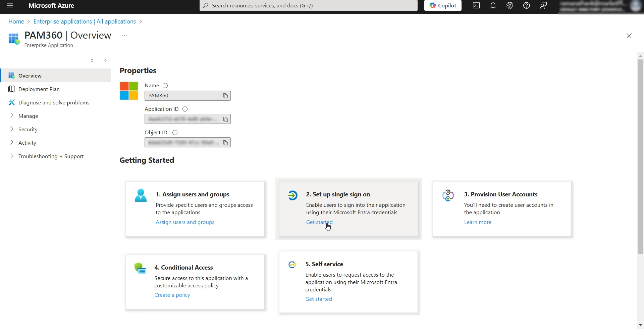The height and width of the screenshot is (329, 644).
Task: Launch Copilot from the top bar
Action: pyautogui.click(x=442, y=5)
